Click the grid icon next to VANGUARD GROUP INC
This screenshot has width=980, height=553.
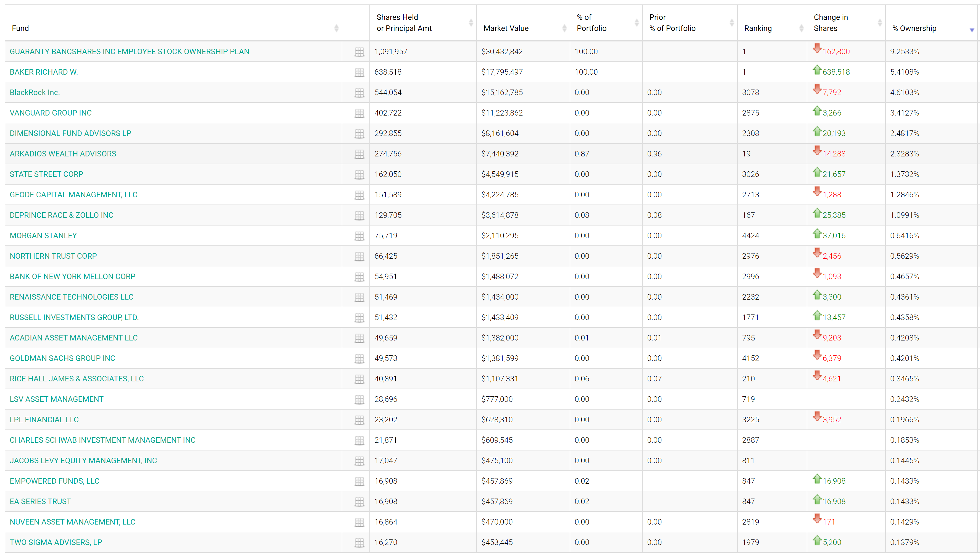[x=359, y=113]
